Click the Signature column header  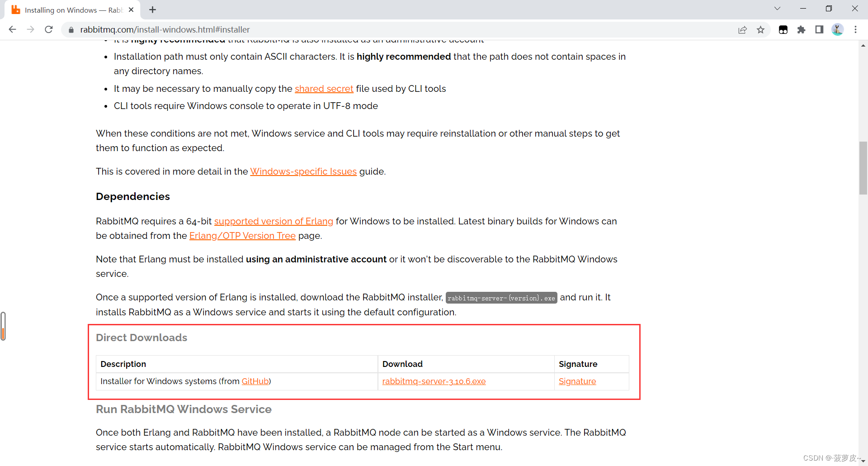pyautogui.click(x=578, y=364)
